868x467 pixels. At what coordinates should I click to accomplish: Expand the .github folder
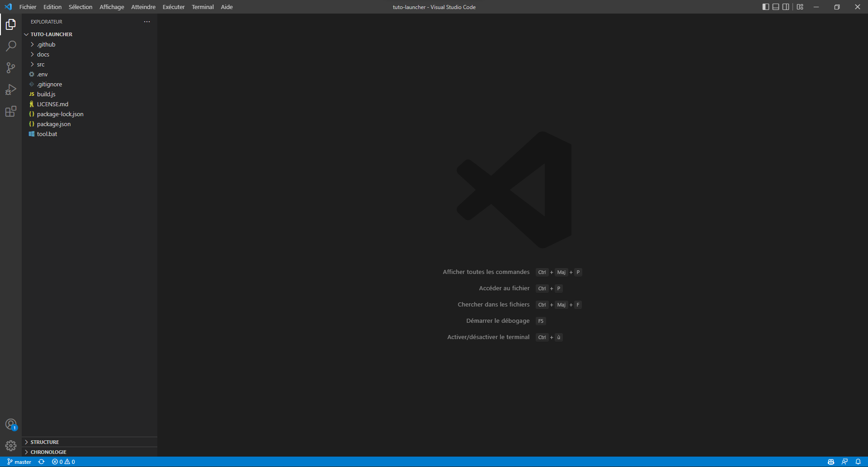(x=90, y=44)
